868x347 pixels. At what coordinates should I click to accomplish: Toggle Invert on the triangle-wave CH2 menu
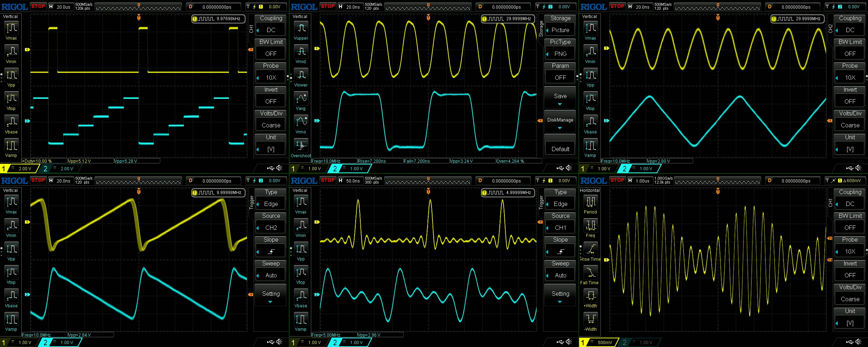tap(850, 97)
